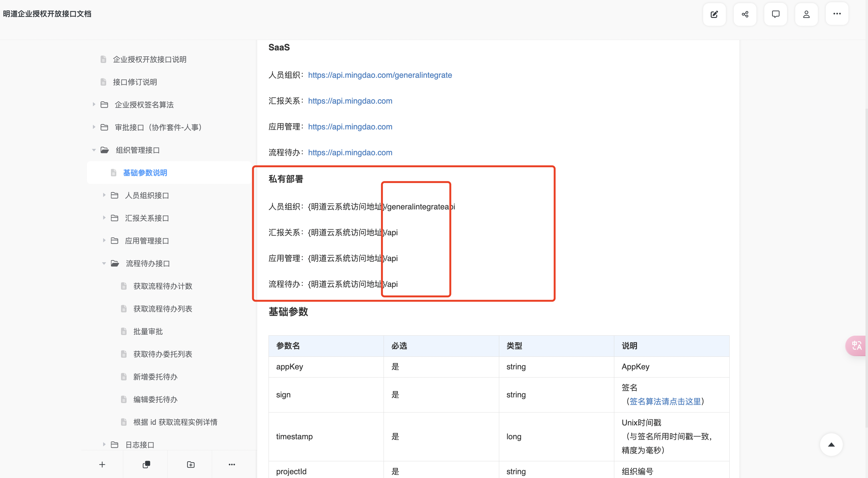This screenshot has height=478, width=868.
Task: Collapse the 组织管理接口 folder
Action: point(94,150)
